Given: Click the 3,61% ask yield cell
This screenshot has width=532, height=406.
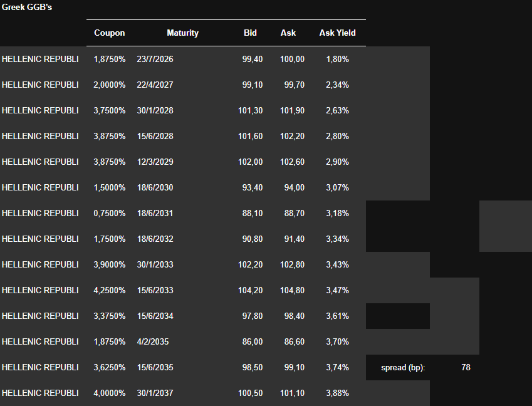Looking at the screenshot, I should click(337, 316).
